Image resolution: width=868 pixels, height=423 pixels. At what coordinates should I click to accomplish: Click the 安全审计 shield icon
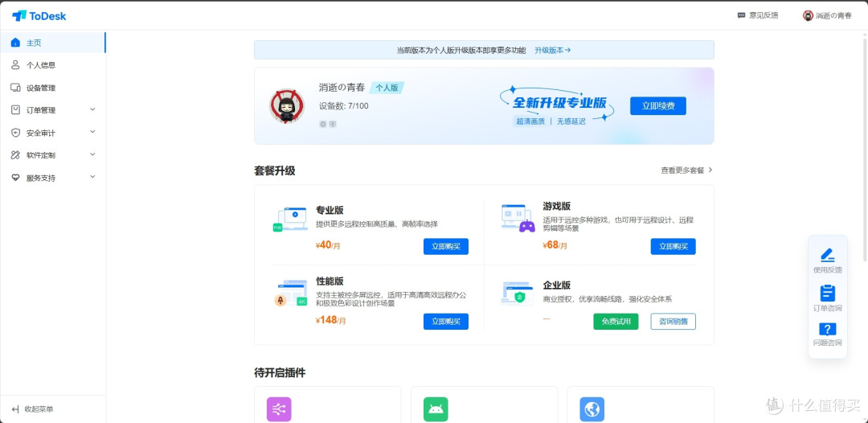tap(15, 133)
